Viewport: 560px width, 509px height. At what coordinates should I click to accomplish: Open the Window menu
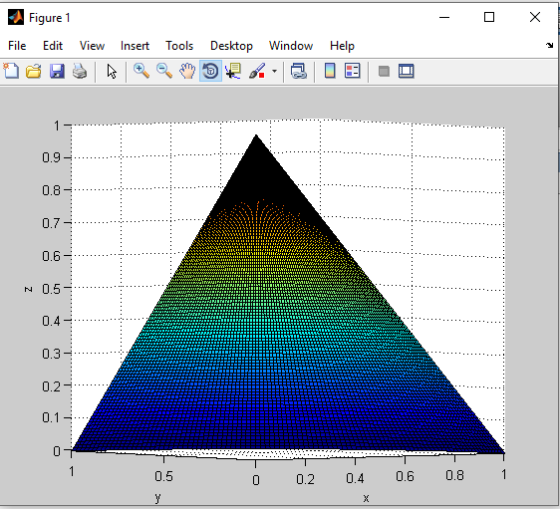pos(291,46)
